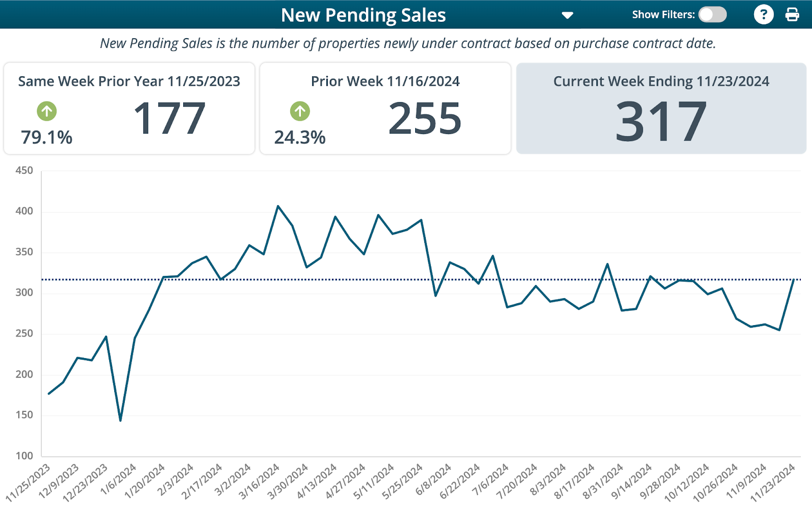Viewport: 812px width, 512px height.
Task: Expand the New Pending Sales dropdown arrow
Action: pyautogui.click(x=567, y=15)
